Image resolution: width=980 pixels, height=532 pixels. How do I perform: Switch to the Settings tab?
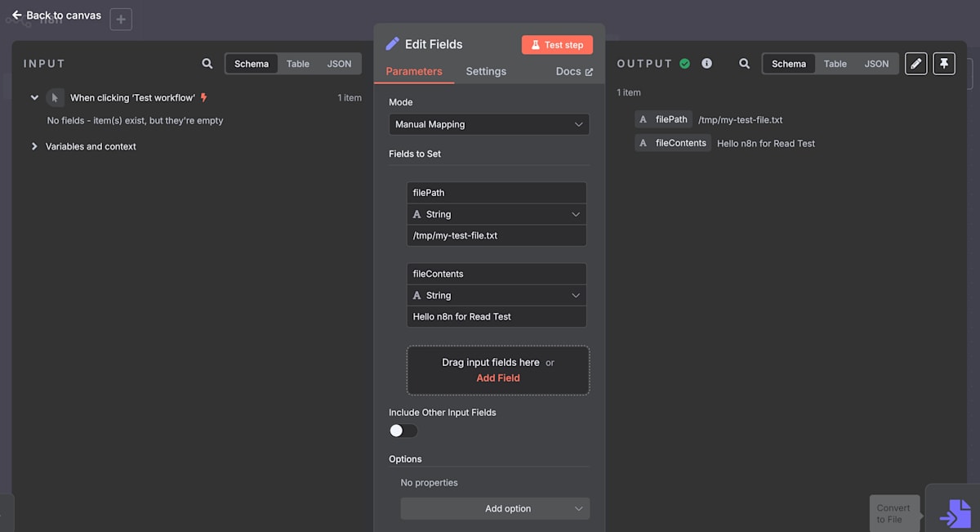[x=486, y=71]
